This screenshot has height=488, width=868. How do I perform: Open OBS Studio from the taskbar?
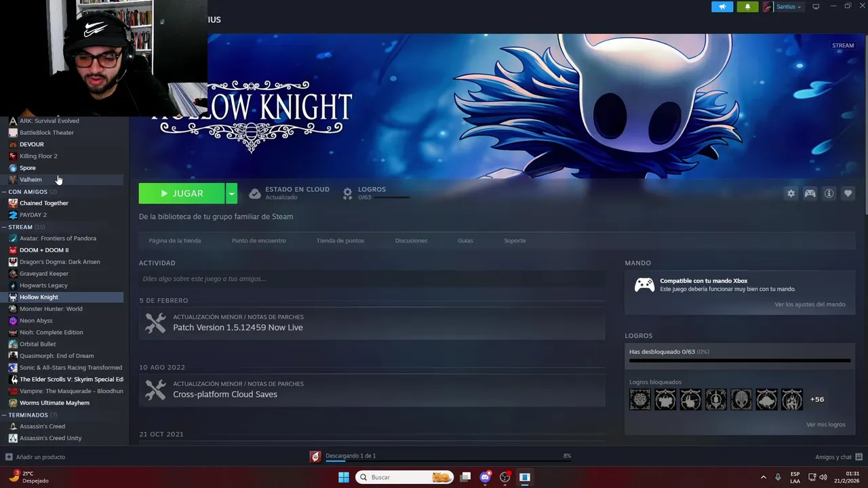(505, 477)
